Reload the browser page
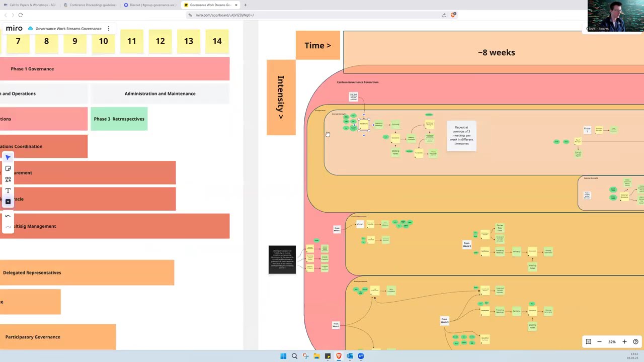Image resolution: width=644 pixels, height=362 pixels. [21, 15]
